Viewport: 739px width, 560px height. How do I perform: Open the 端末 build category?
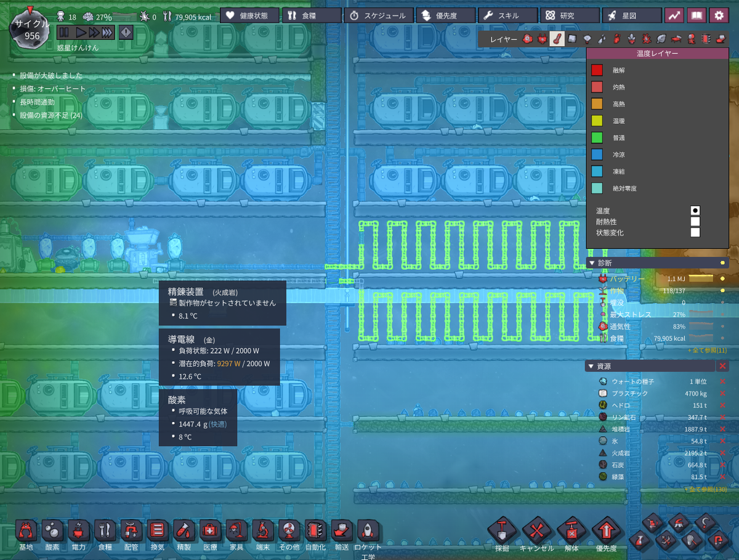coord(262,530)
